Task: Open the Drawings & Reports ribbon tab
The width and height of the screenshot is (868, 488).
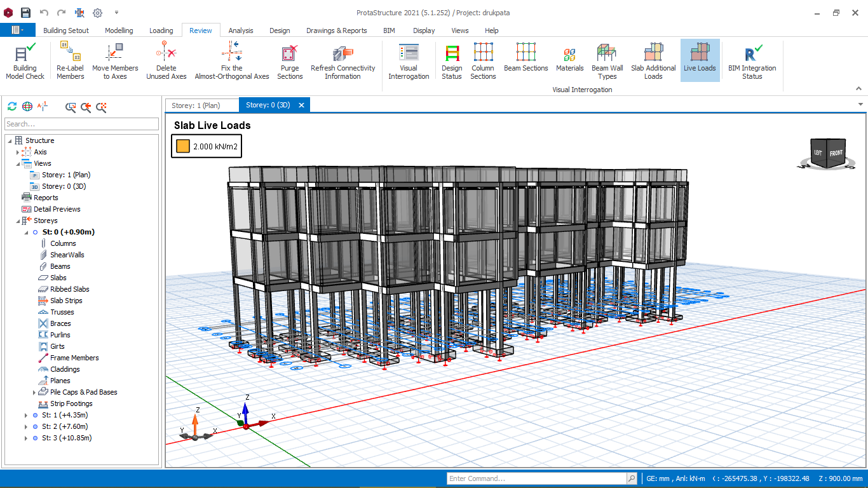Action: click(337, 30)
